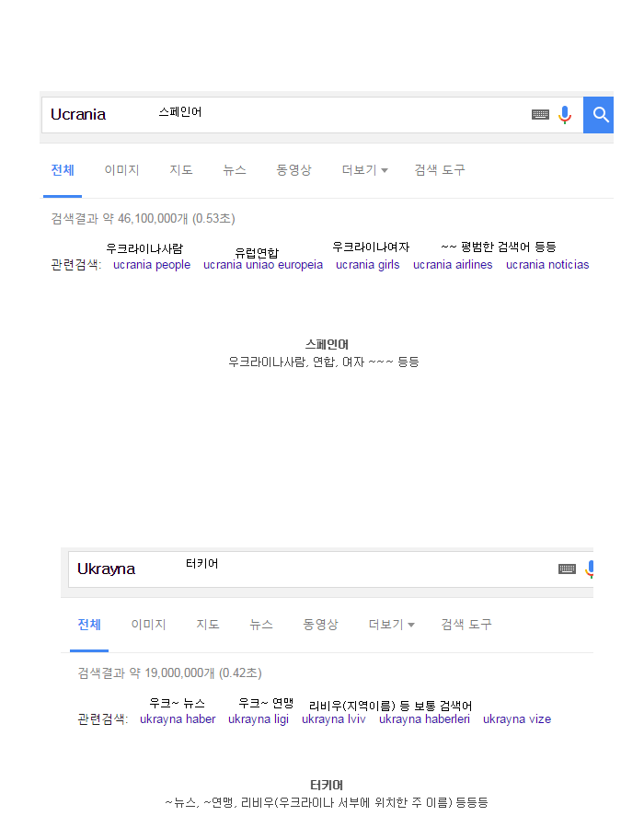The height and width of the screenshot is (839, 644).
Task: Expand 더보기 dropdown under Ucrania search
Action: click(365, 170)
